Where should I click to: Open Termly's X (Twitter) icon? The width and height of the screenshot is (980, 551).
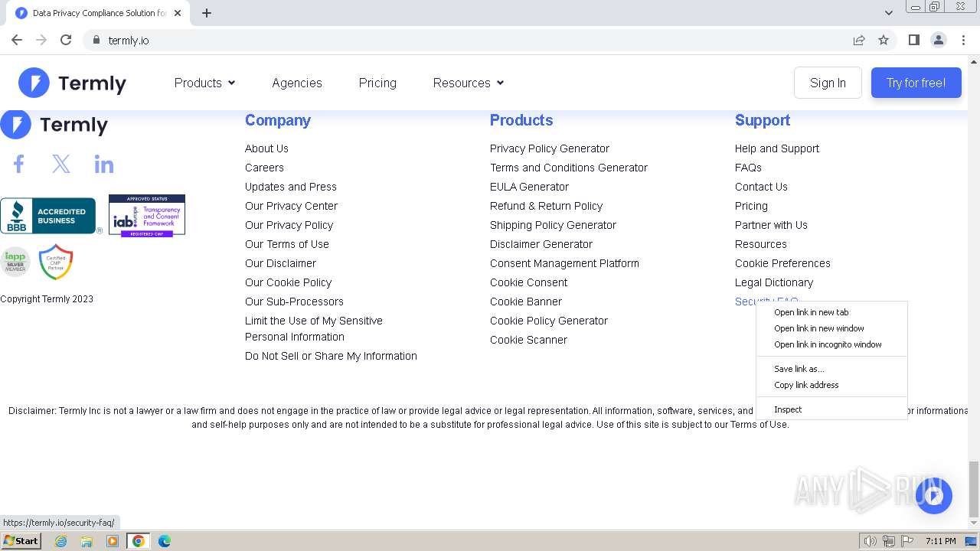tap(61, 164)
